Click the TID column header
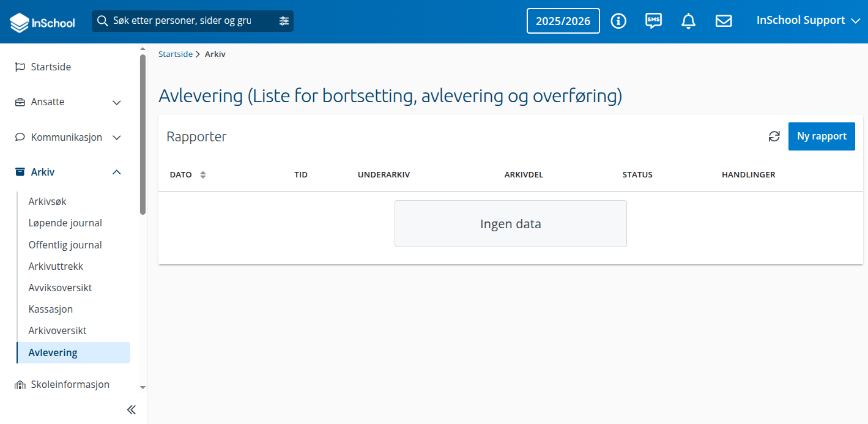The width and height of the screenshot is (868, 424). coord(301,175)
